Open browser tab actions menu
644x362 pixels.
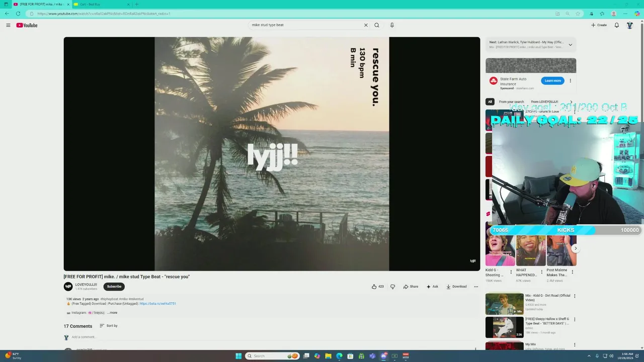[x=7, y=4]
